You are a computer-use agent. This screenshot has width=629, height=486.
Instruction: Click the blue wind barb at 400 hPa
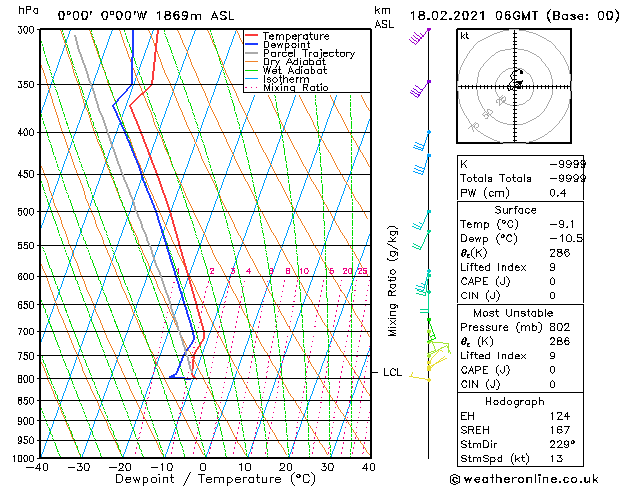tap(422, 140)
